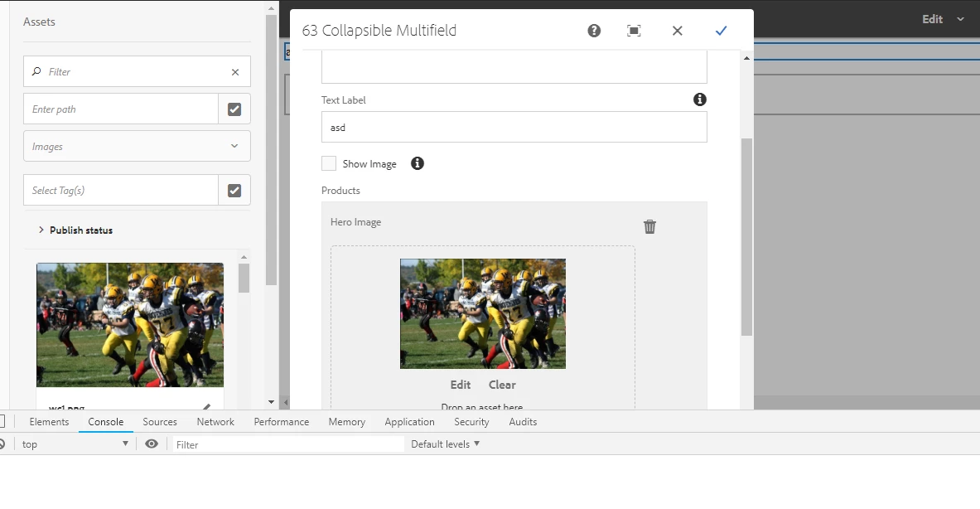This screenshot has width=980, height=509.
Task: Switch to the Network tab
Action: pos(215,421)
